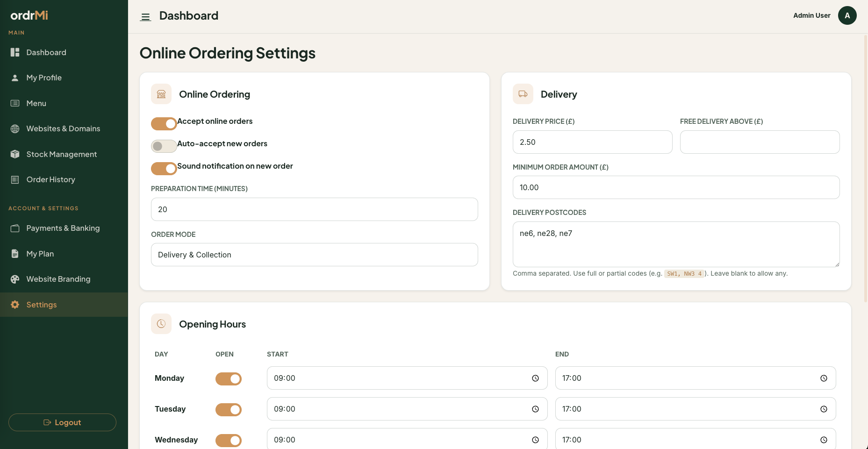
Task: Toggle Tuesday open switch
Action: 229,410
